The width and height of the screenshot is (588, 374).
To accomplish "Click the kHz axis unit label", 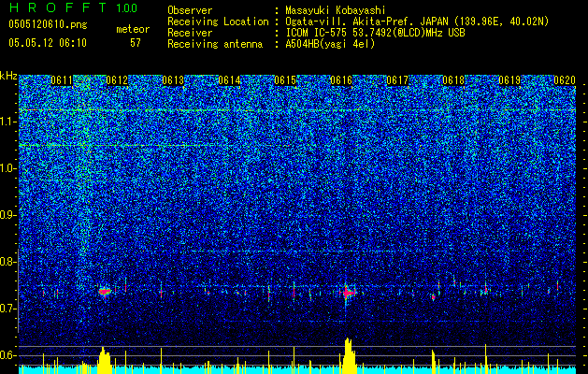I will coord(8,77).
